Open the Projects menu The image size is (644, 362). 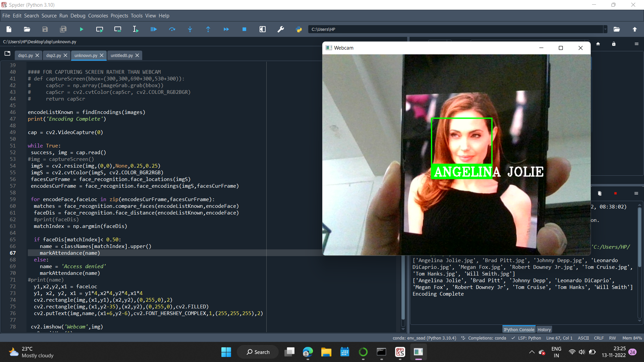[x=119, y=16]
